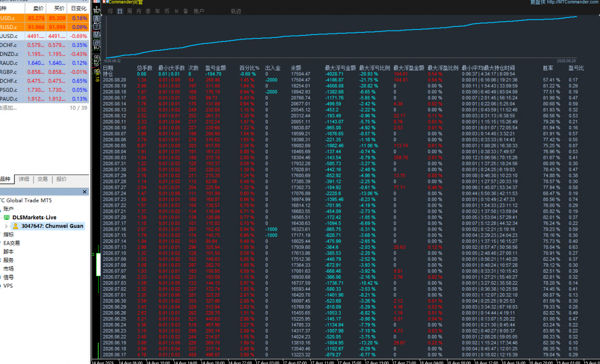The image size is (600, 364).
Task: Click the 盈亏比 profit ratio header
Action: click(576, 67)
